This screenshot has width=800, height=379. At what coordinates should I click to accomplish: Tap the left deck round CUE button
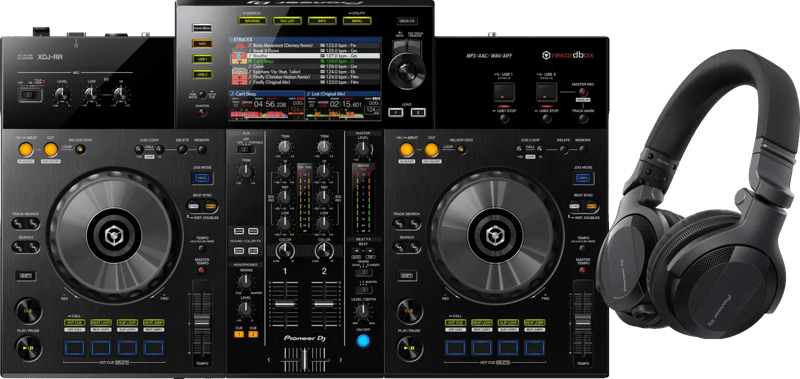pos(28,310)
